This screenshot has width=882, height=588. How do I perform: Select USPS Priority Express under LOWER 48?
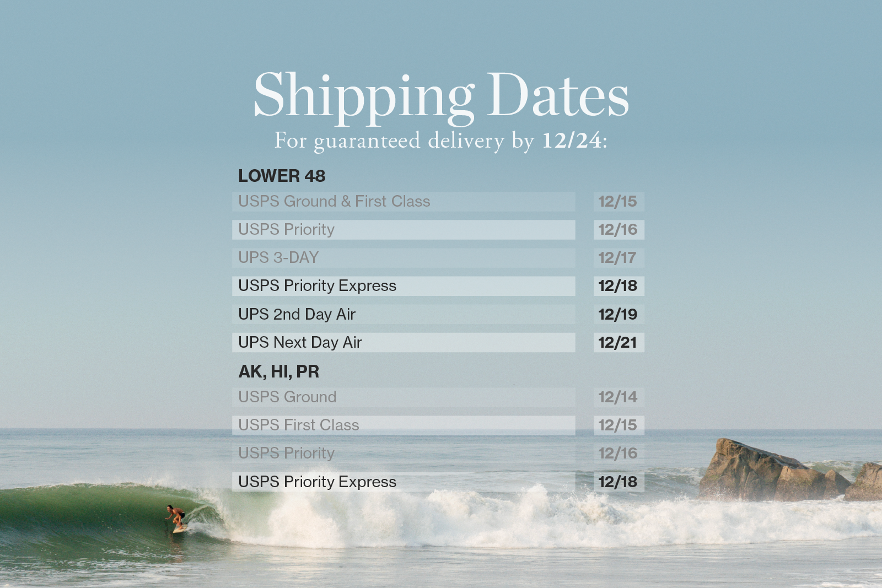[x=403, y=286]
